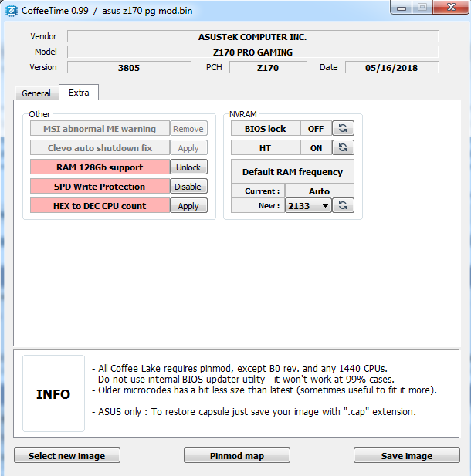Click Unlock for RAM 128Gb support

coord(188,167)
